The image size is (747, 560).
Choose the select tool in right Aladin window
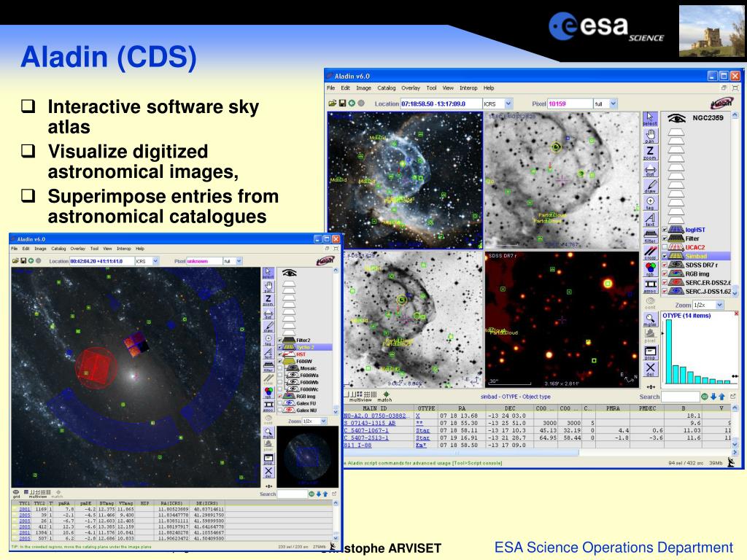(x=650, y=119)
